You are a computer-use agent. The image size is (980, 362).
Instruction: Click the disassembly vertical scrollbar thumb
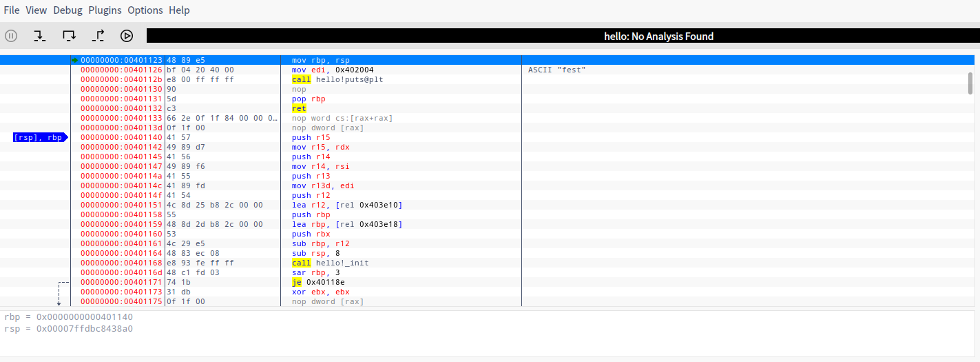point(970,83)
